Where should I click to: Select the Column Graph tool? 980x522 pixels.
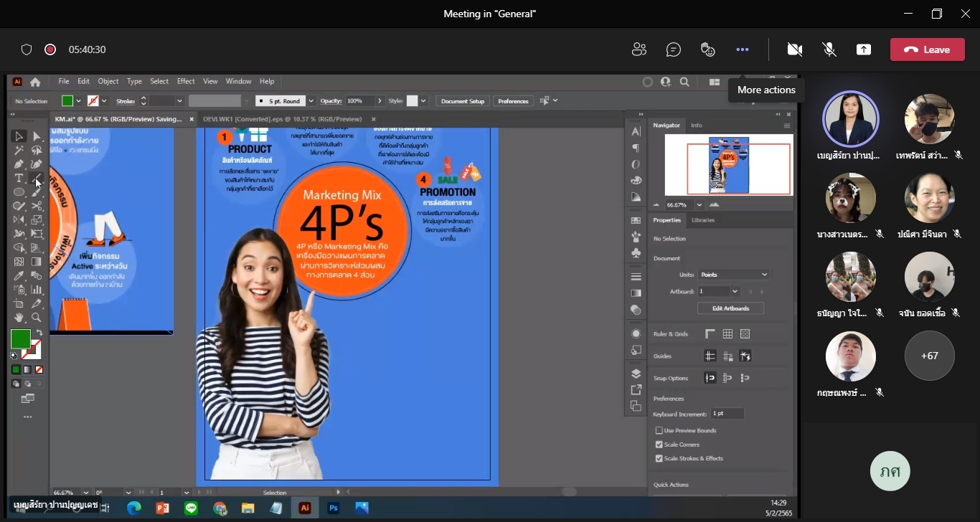(x=37, y=290)
